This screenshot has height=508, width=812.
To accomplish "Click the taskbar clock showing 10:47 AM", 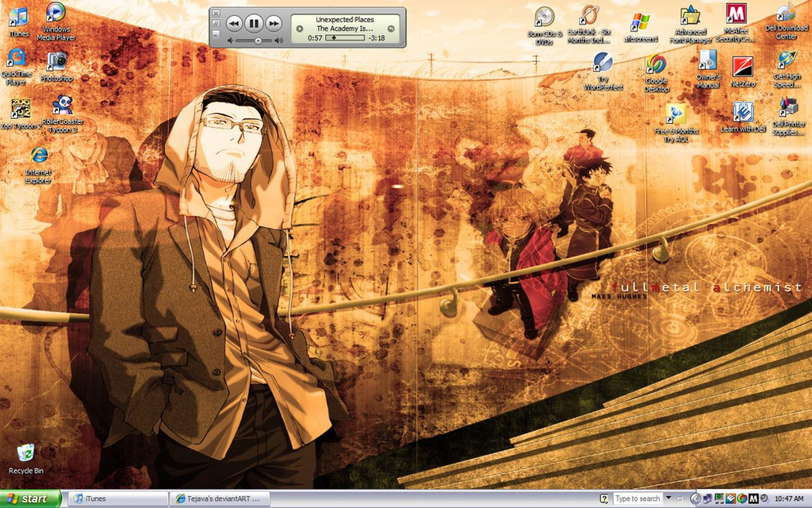I will click(789, 498).
